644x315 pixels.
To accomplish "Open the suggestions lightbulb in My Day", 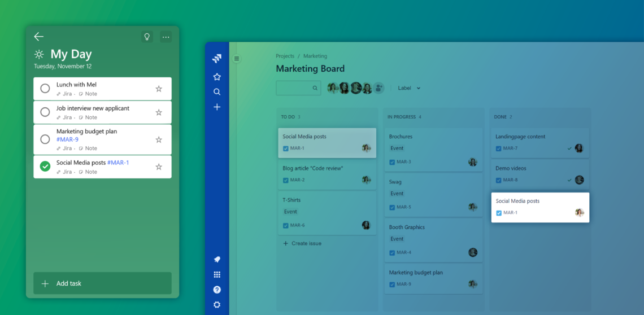I will [x=147, y=37].
